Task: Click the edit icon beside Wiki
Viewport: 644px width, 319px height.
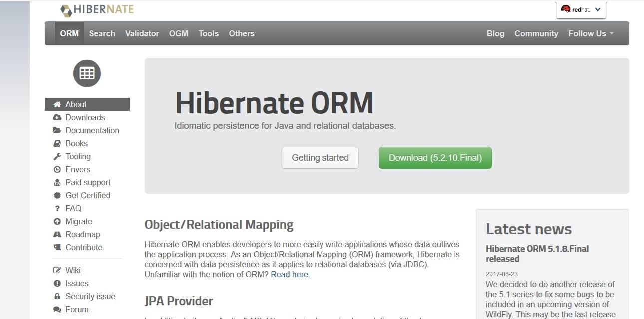Action: tap(57, 270)
